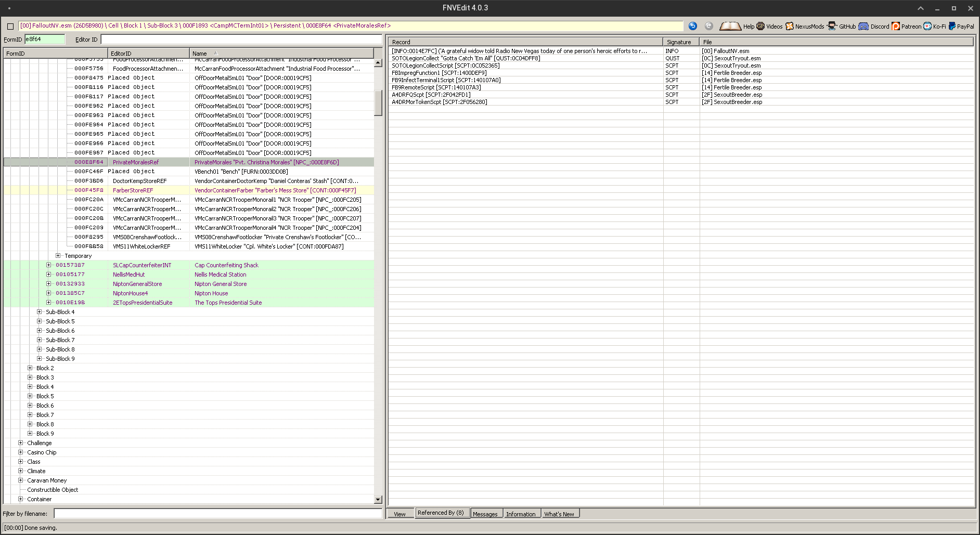Select the FarberStoreREF tree row
Screen dimensions: 980x535
pyautogui.click(x=189, y=190)
